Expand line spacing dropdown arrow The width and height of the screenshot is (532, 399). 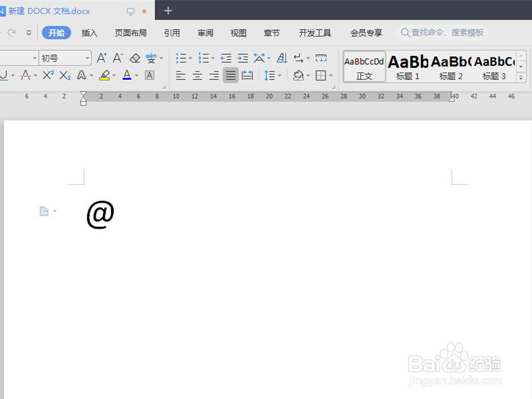[279, 75]
